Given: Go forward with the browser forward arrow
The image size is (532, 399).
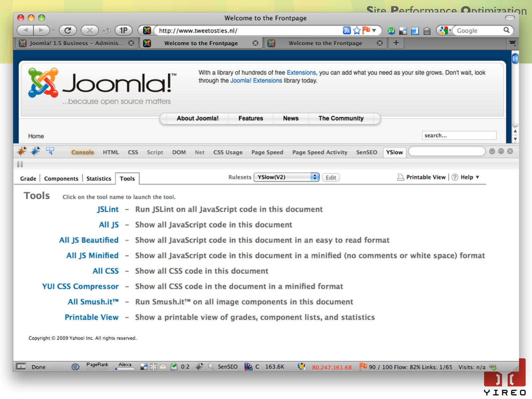Looking at the screenshot, I should pyautogui.click(x=41, y=31).
